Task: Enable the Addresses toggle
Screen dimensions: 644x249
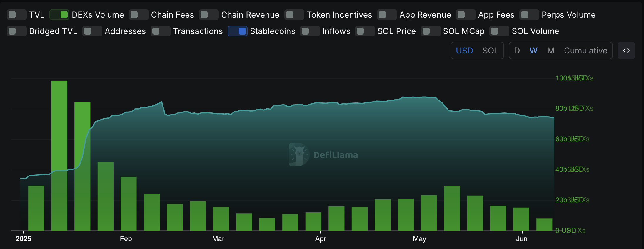Action: [x=92, y=31]
